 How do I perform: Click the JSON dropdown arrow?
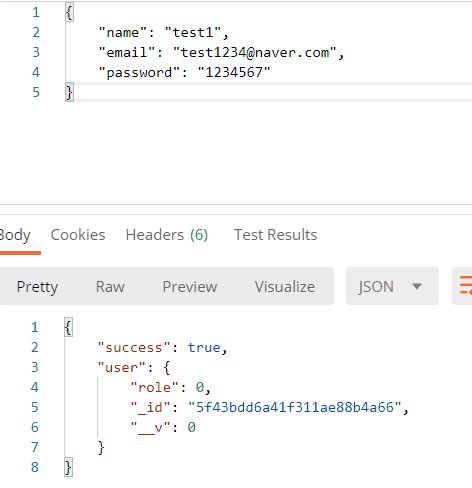tap(417, 286)
